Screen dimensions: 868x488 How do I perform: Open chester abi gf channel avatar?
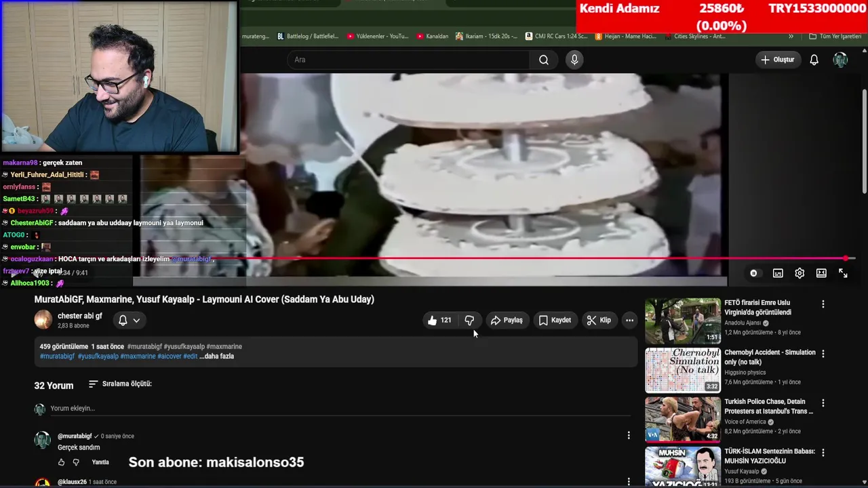[43, 320]
